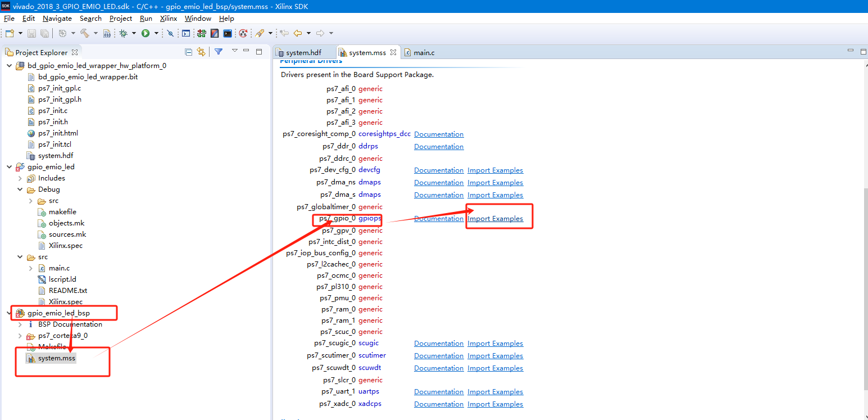The width and height of the screenshot is (868, 420).
Task: Click the Debug bug icon in the toolbar
Action: coord(123,33)
